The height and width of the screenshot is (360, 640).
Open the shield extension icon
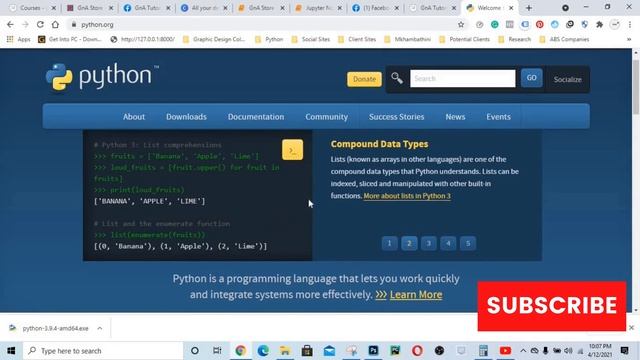tap(584, 24)
